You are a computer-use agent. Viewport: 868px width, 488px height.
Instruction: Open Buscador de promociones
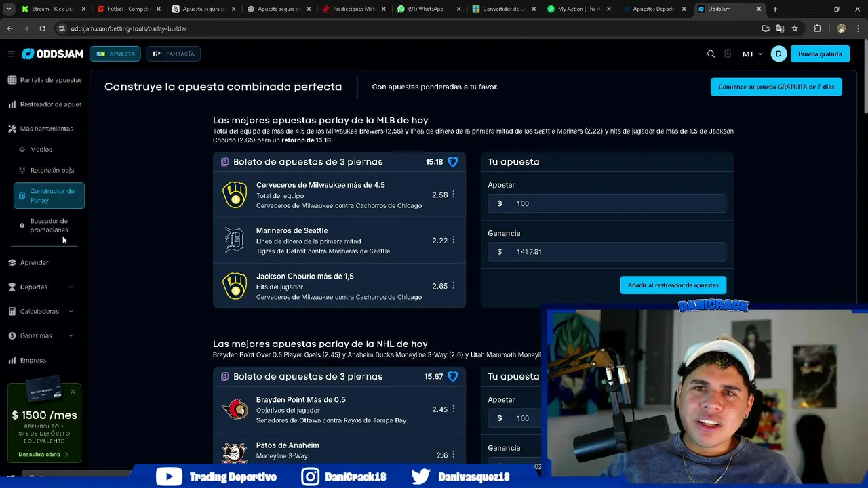click(x=49, y=225)
